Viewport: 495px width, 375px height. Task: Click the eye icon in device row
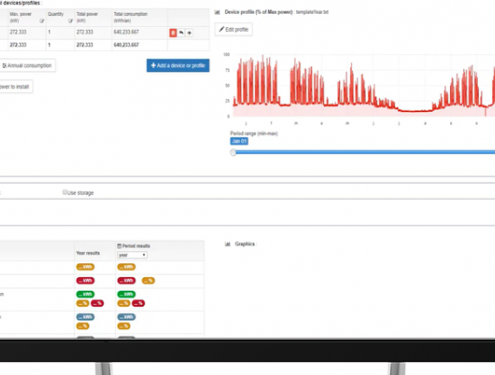(x=189, y=33)
